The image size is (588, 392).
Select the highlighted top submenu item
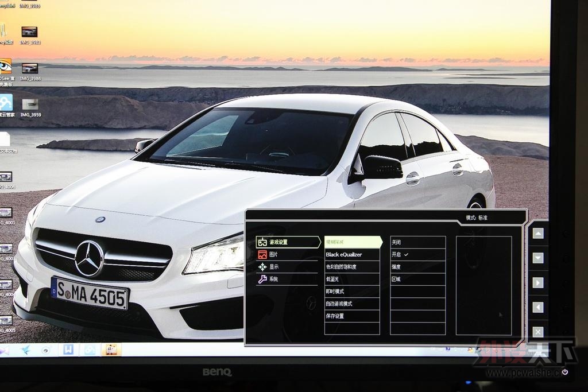[353, 242]
